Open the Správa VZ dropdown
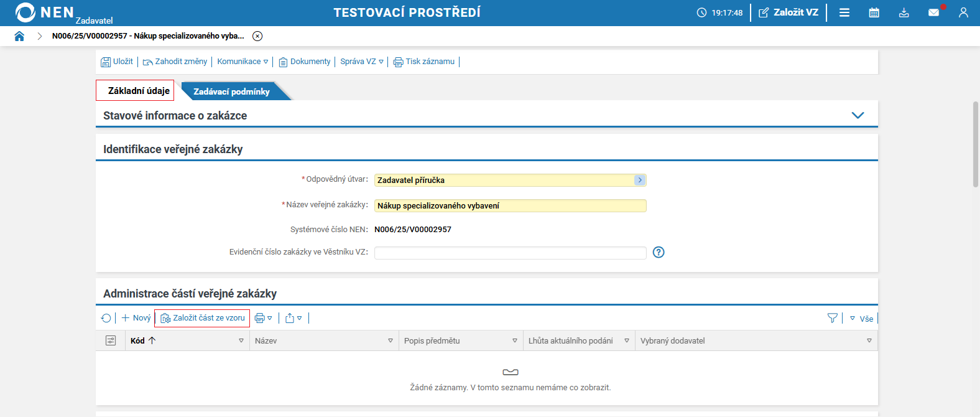Image resolution: width=980 pixels, height=417 pixels. point(361,62)
